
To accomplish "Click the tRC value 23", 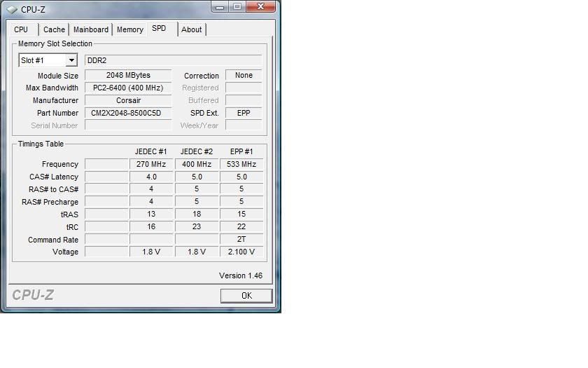I will click(x=197, y=227).
